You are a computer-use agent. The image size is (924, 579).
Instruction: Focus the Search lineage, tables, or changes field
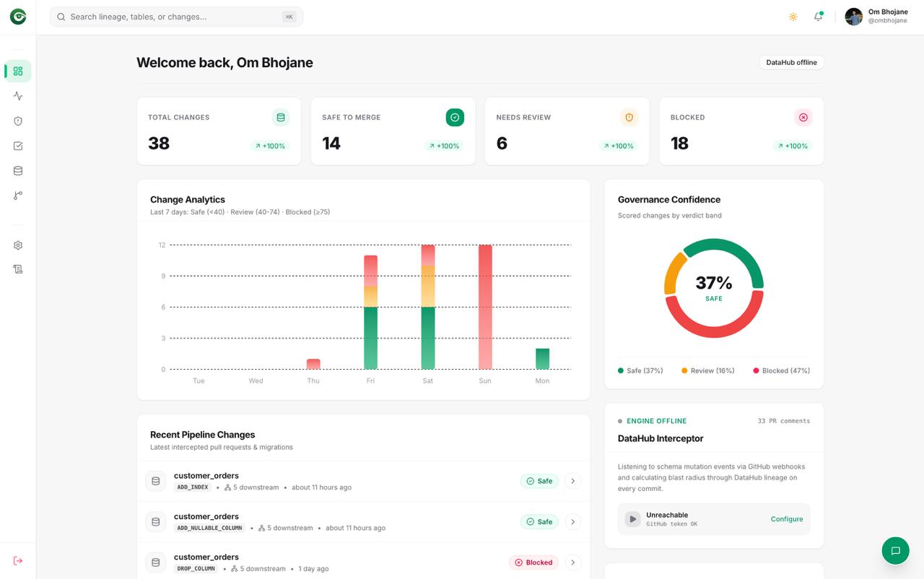pos(176,17)
